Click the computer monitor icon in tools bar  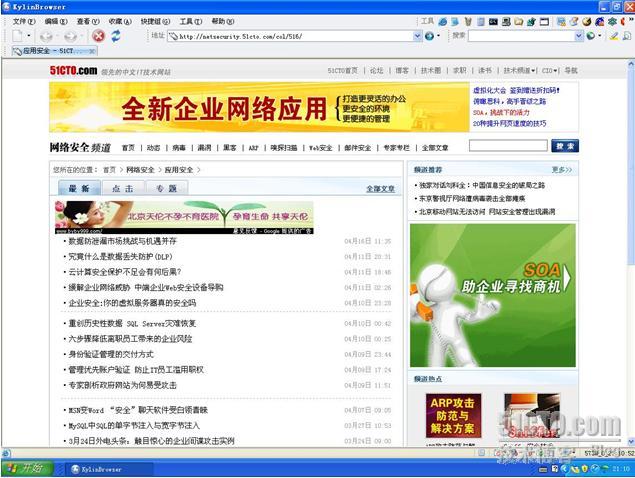click(506, 22)
